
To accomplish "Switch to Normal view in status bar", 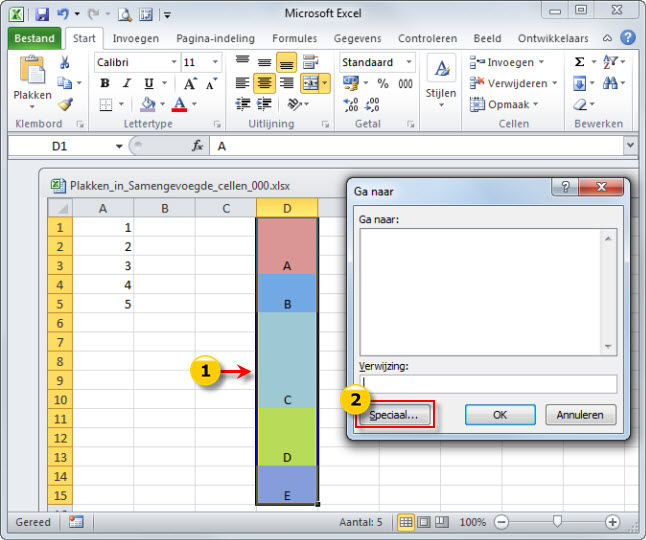I will click(x=405, y=522).
